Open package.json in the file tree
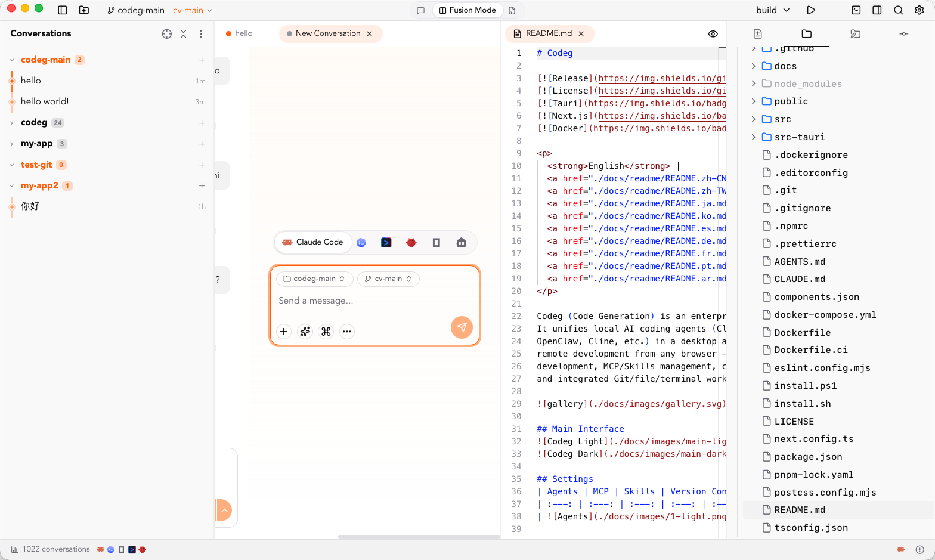The image size is (935, 560). click(808, 457)
